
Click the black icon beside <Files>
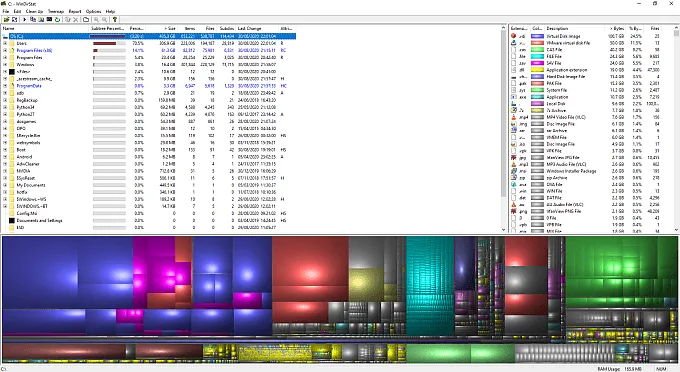pyautogui.click(x=12, y=72)
